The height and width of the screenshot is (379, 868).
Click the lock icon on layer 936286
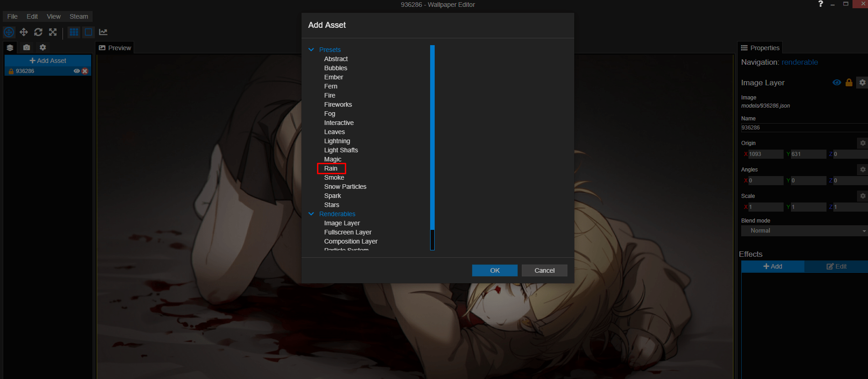click(x=11, y=71)
